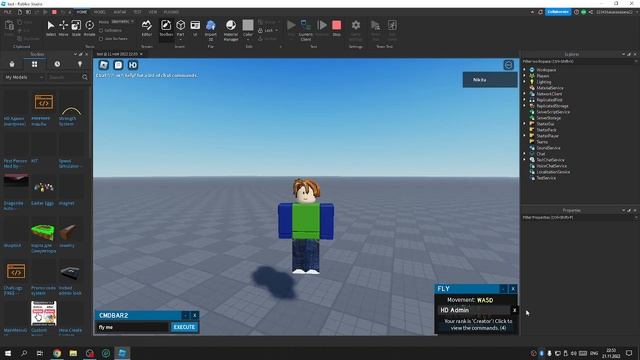Viewport: 640px width, 360px height.
Task: Open Import 3D
Action: [x=211, y=30]
